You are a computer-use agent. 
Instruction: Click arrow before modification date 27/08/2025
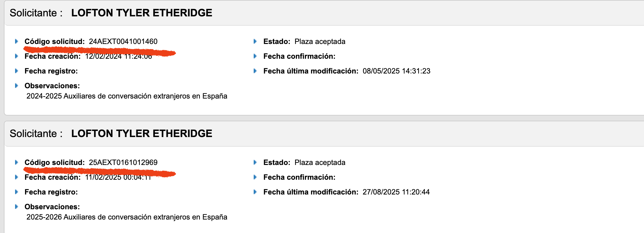coord(255,192)
